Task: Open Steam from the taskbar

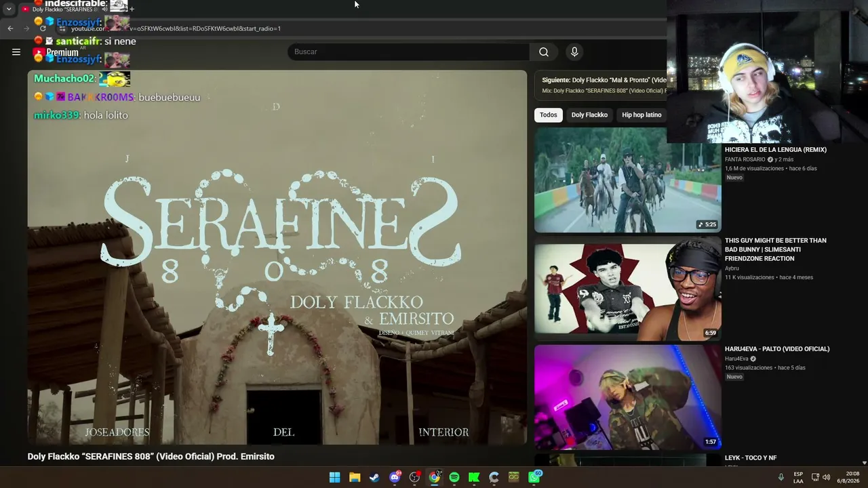Action: [374, 477]
